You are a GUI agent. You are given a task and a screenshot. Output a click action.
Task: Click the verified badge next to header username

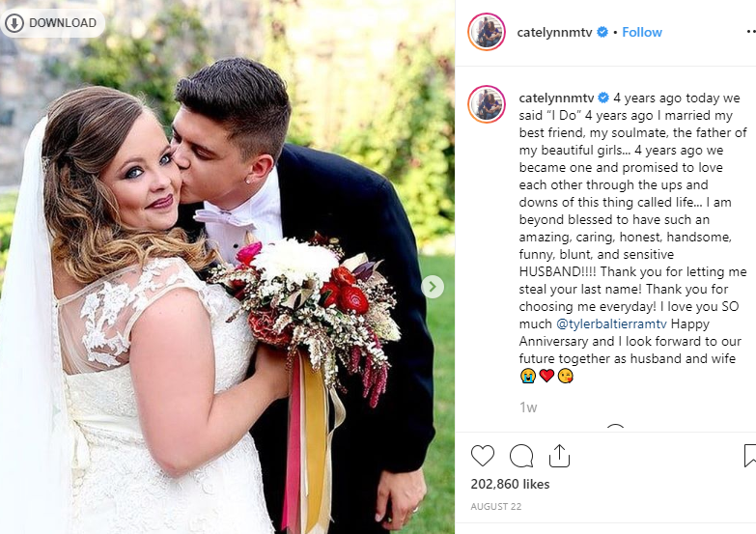point(602,32)
